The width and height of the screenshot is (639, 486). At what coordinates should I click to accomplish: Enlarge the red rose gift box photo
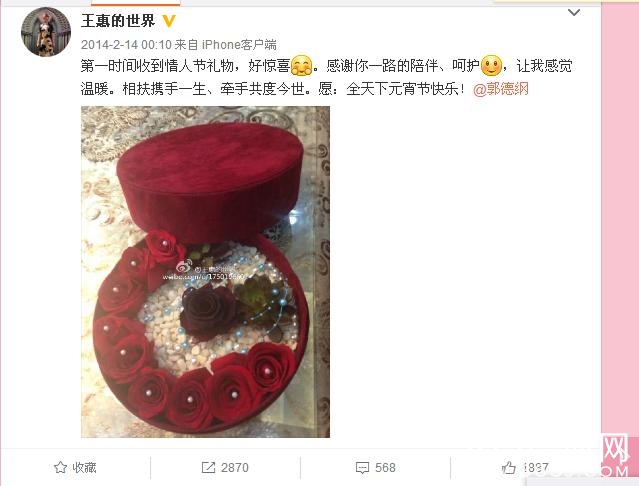[205, 272]
